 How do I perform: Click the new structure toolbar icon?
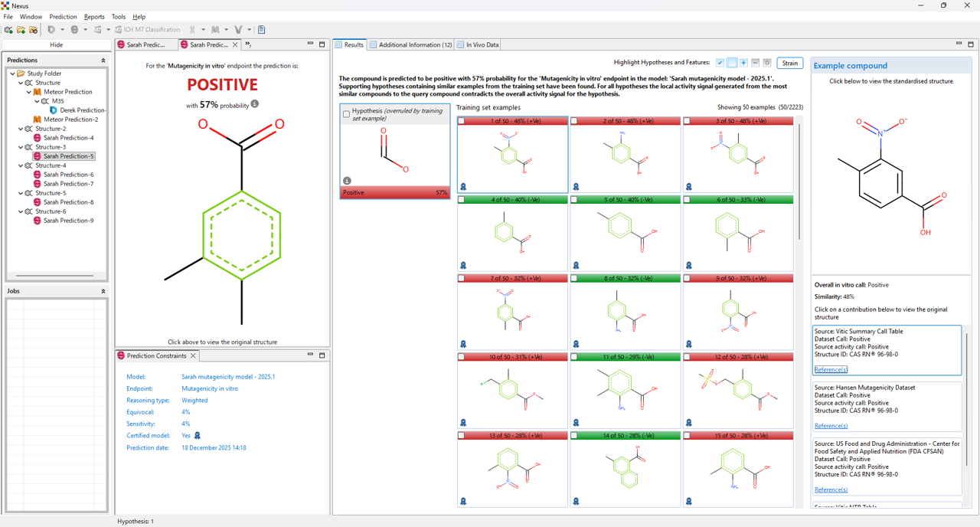point(8,30)
